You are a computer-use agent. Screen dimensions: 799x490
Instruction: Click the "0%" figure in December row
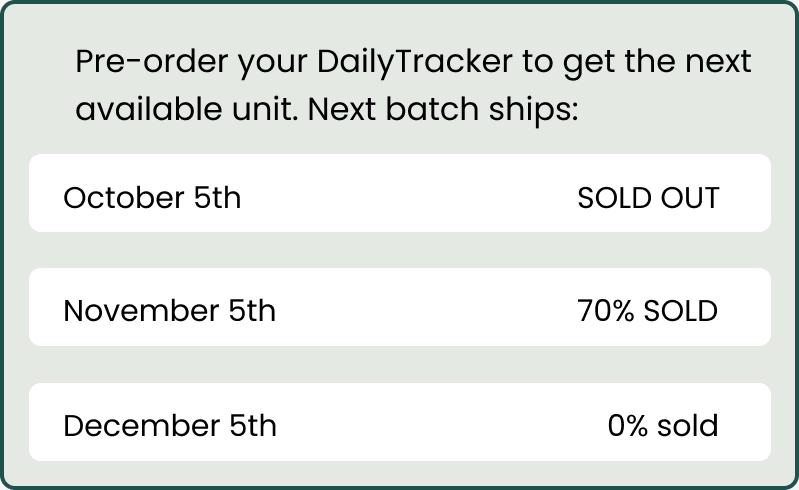click(628, 426)
